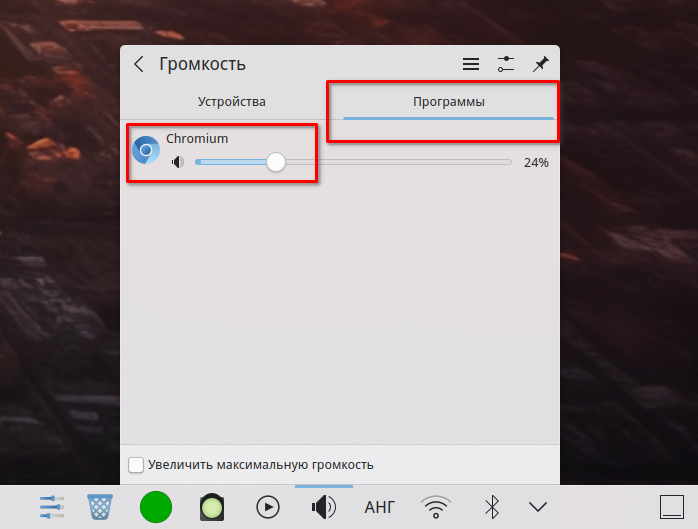Image resolution: width=698 pixels, height=529 pixels.
Task: Pin the volume popup open
Action: coord(540,64)
